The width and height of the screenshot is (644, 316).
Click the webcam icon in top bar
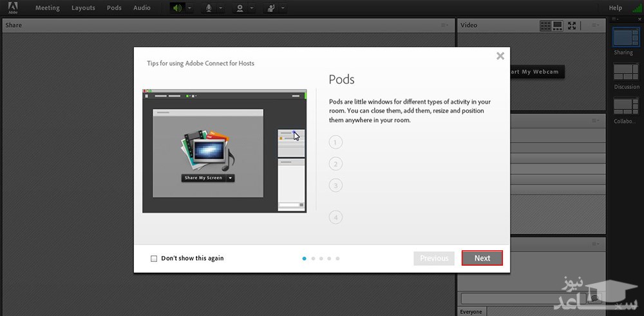coord(240,8)
